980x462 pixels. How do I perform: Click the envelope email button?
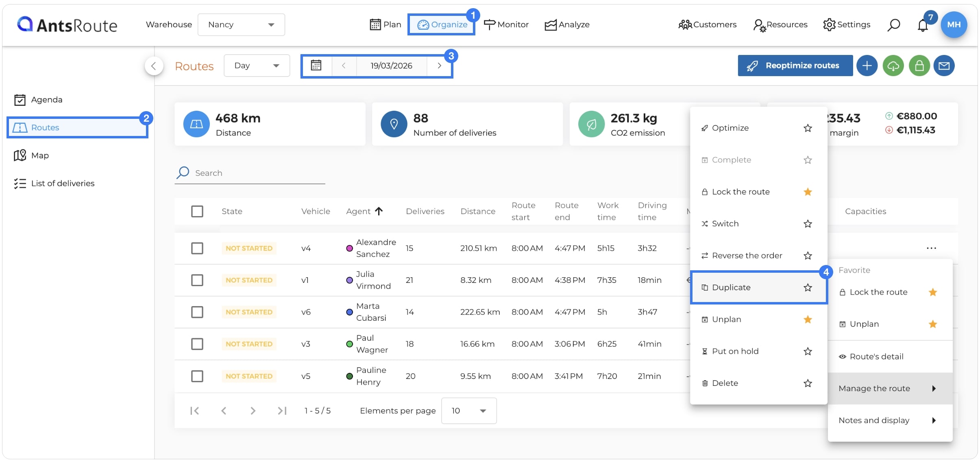coord(944,66)
